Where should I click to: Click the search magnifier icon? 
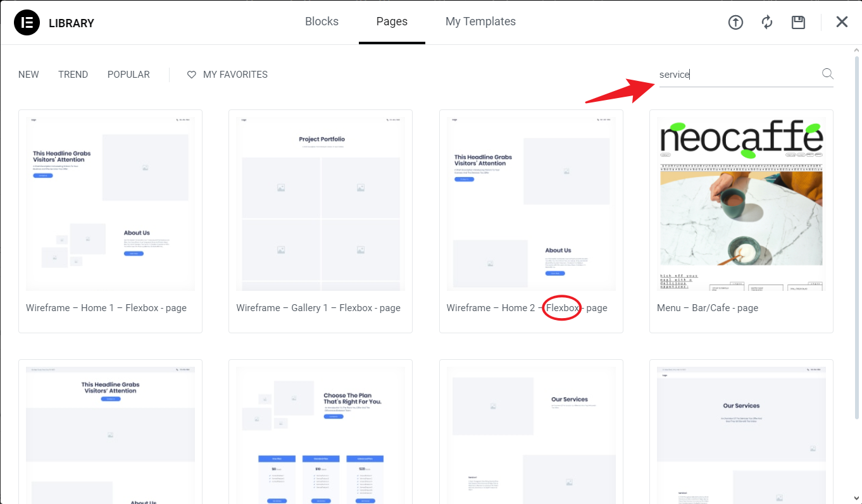click(x=827, y=74)
